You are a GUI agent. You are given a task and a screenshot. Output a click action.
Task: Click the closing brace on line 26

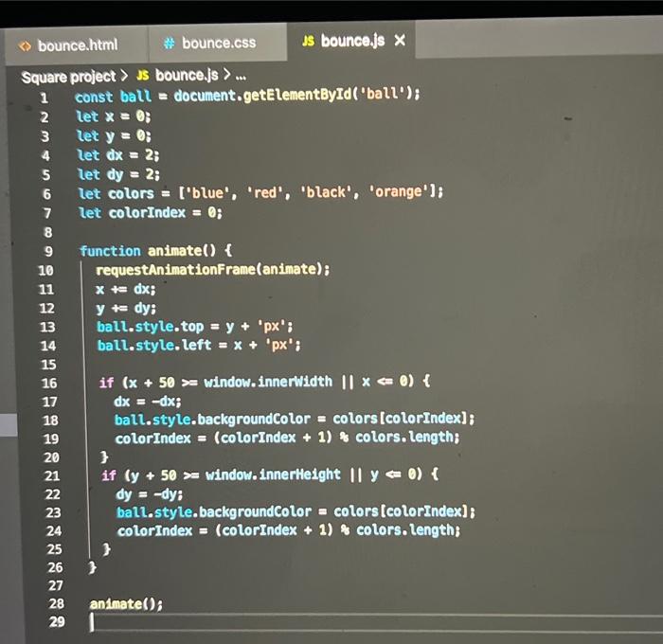(x=92, y=567)
